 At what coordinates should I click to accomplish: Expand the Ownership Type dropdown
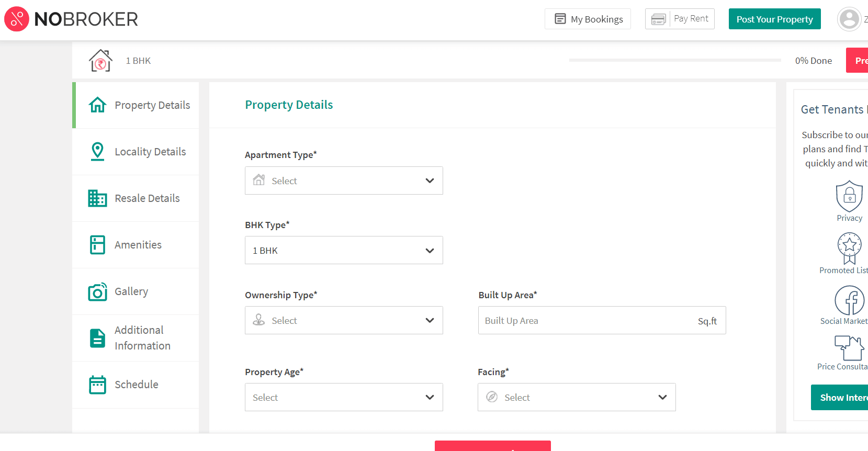tap(344, 321)
